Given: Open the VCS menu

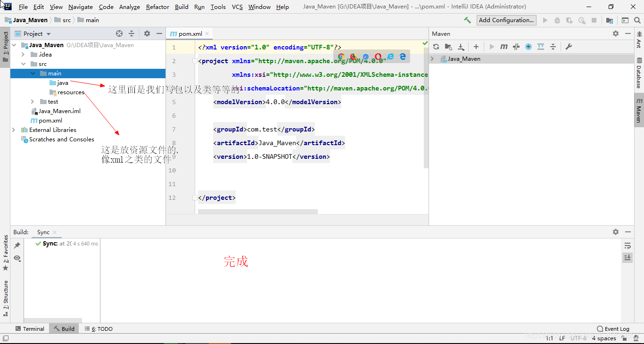Looking at the screenshot, I should (238, 7).
